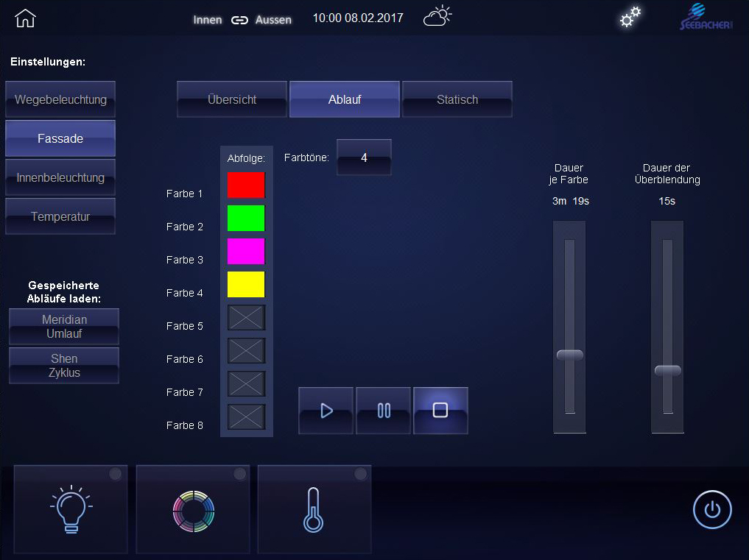Screen dimensions: 749x560
Task: Switch to the Übersicht tab
Action: [232, 99]
